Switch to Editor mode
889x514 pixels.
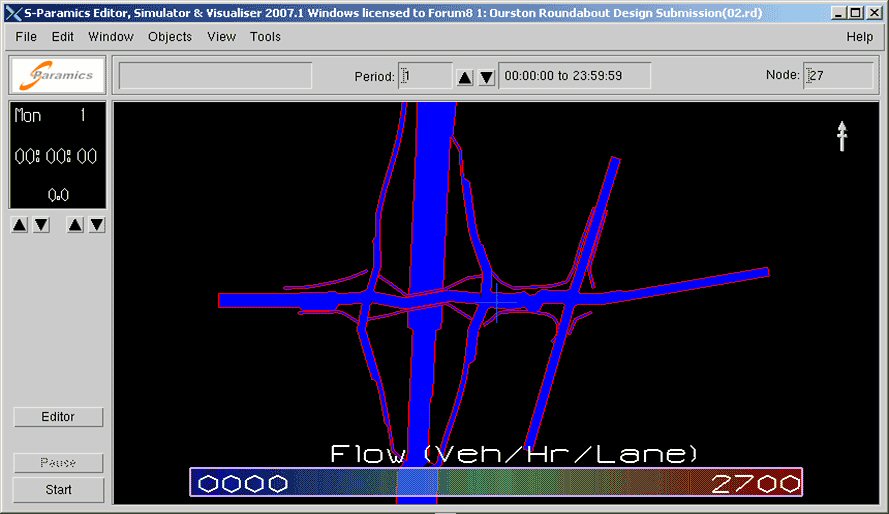[58, 417]
